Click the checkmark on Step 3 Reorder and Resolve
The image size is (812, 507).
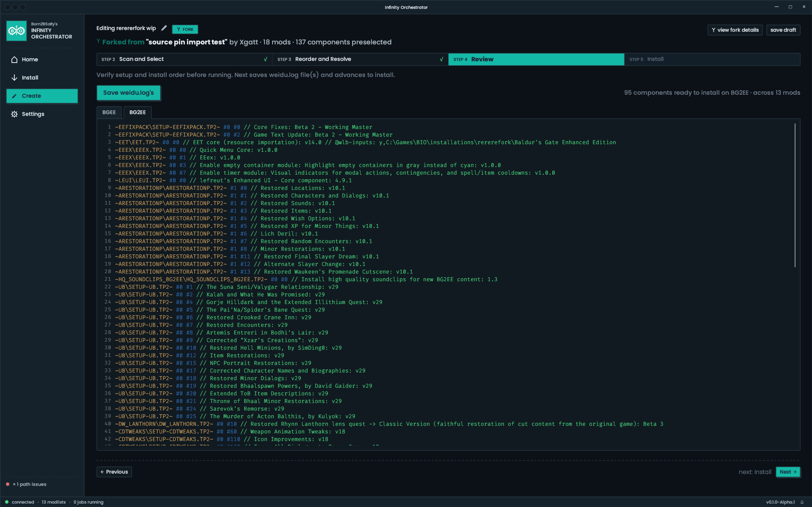pos(442,59)
